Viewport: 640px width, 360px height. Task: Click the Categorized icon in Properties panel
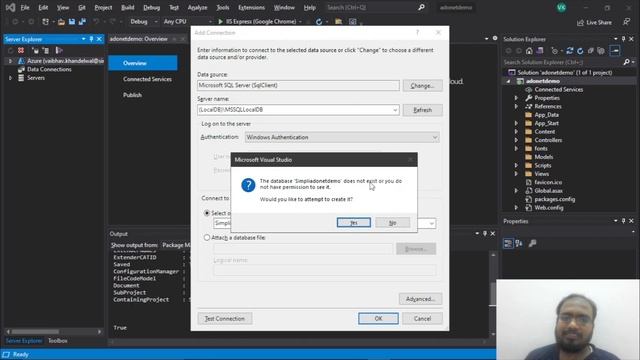[x=508, y=244]
